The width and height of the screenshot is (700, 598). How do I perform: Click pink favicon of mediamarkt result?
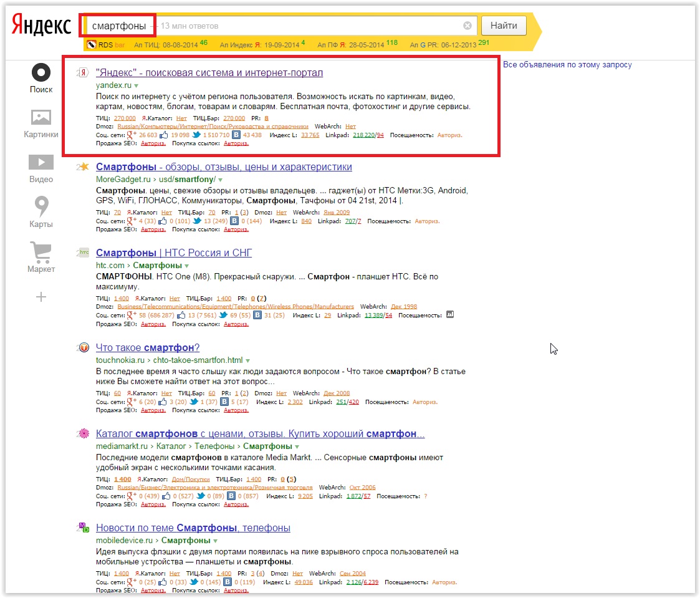[x=83, y=433]
